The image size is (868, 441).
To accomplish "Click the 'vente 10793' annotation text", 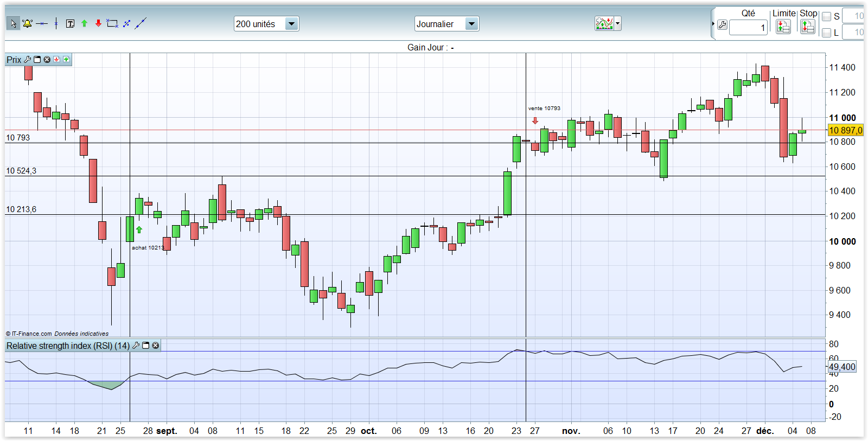I will point(544,108).
